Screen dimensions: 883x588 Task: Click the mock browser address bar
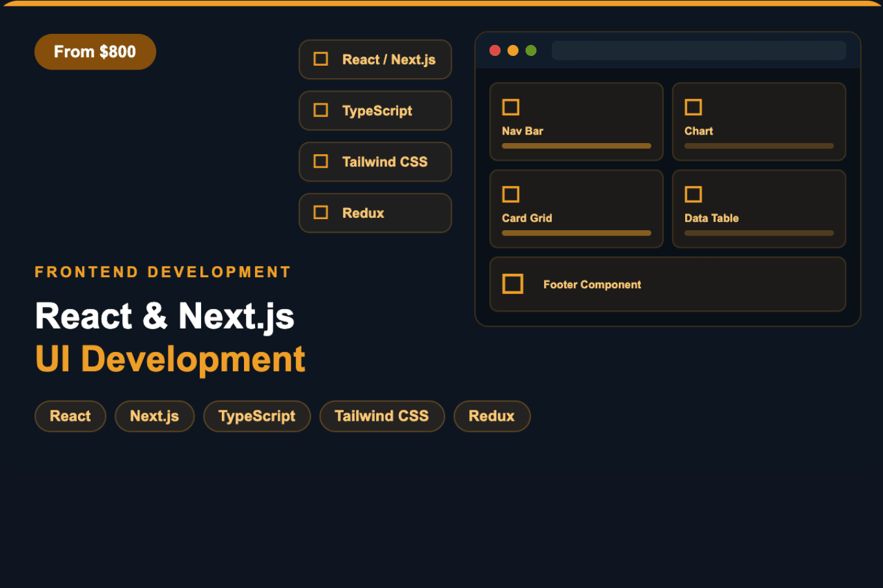pyautogui.click(x=699, y=51)
